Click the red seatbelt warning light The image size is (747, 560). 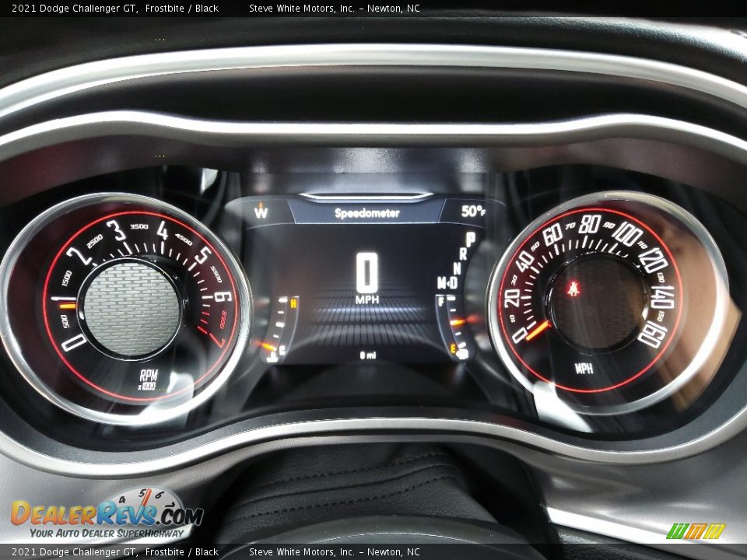click(x=572, y=288)
